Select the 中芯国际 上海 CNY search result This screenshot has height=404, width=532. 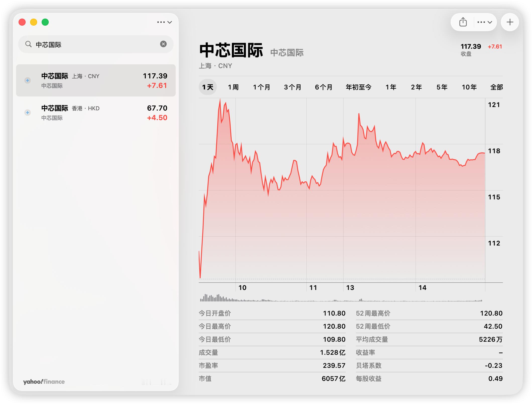(x=96, y=80)
